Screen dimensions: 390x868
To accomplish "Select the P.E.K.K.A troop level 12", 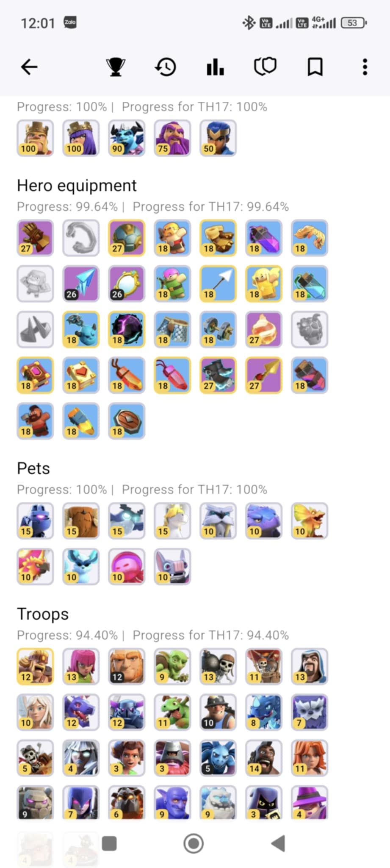I will pos(127,712).
